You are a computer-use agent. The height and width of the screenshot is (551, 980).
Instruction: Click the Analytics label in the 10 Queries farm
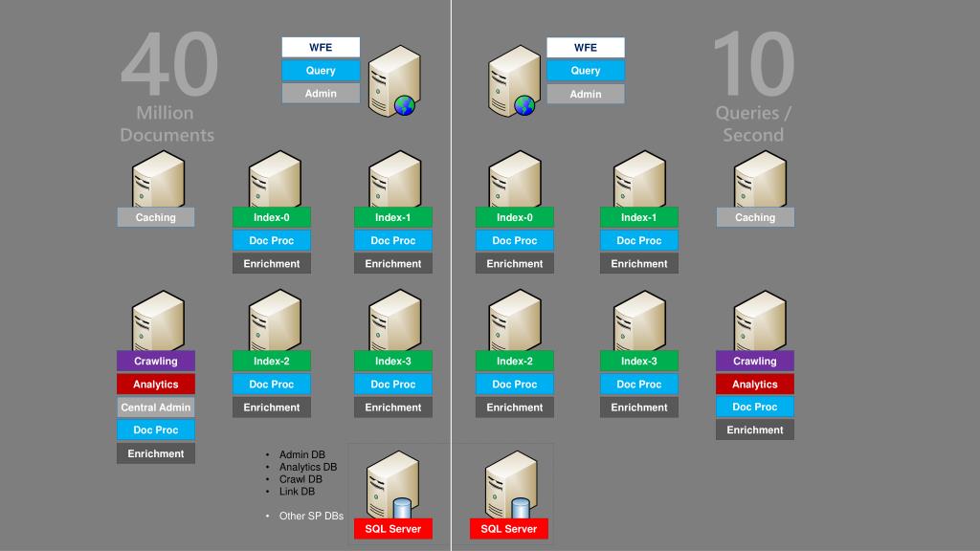coord(755,385)
